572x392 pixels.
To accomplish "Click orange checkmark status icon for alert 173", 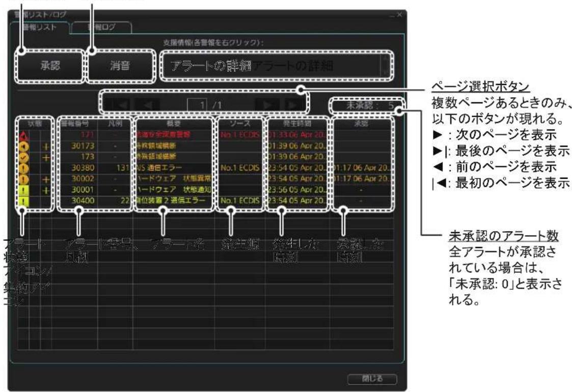I will (x=23, y=157).
